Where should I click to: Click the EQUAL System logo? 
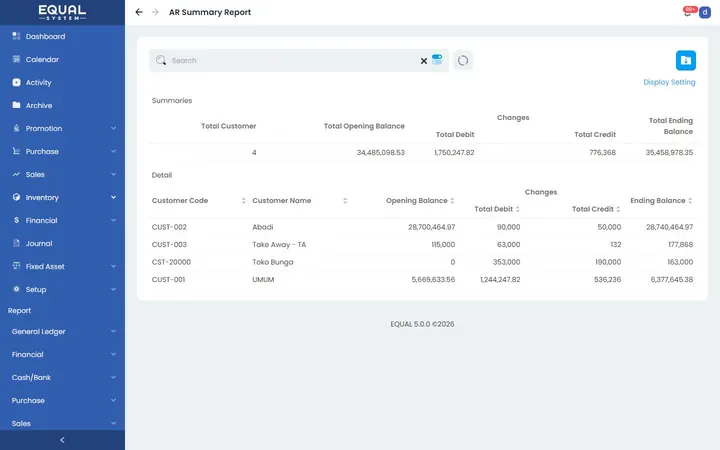tap(62, 12)
